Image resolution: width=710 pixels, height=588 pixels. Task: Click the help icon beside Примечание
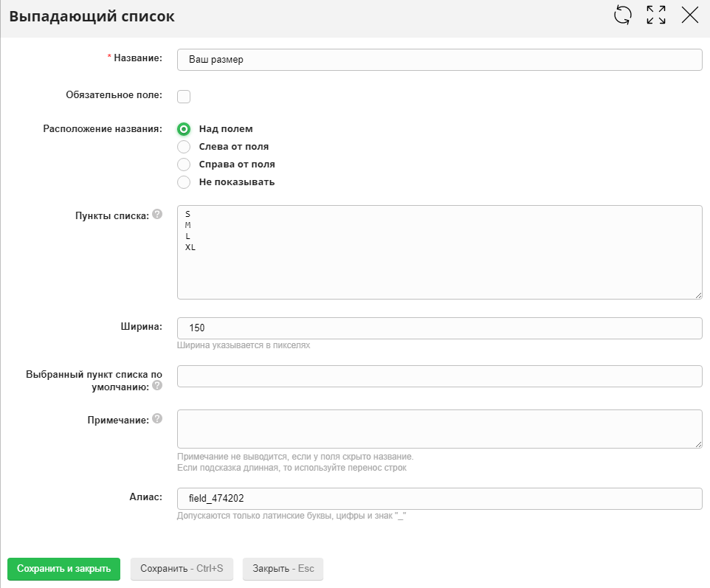[156, 418]
